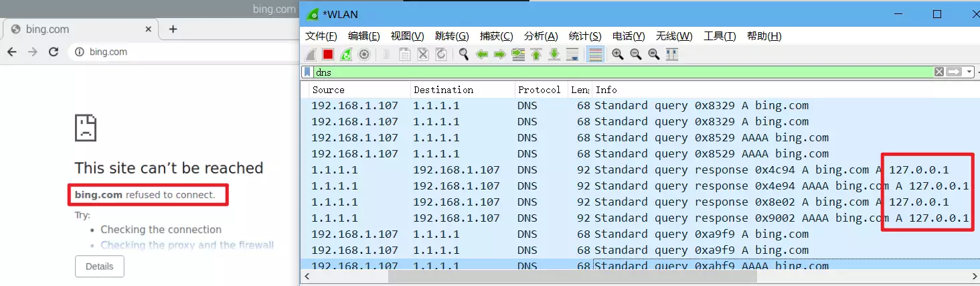Open the 统计(S) menu
This screenshot has height=286, width=980.
tap(585, 36)
